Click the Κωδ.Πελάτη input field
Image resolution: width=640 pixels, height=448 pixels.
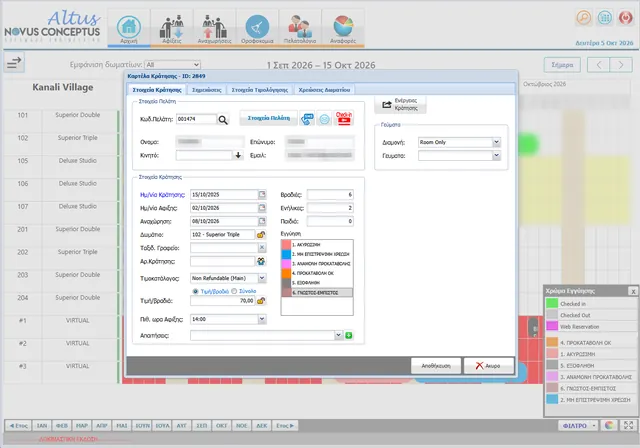[x=196, y=119]
